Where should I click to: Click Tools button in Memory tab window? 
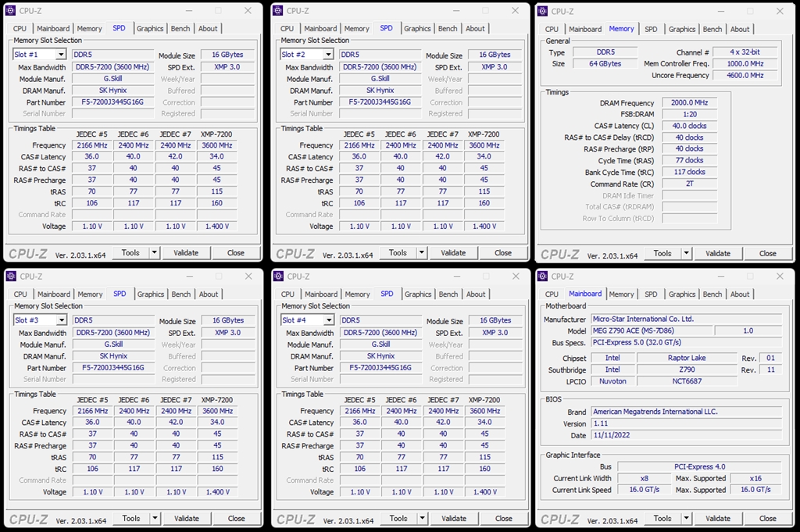pos(662,253)
